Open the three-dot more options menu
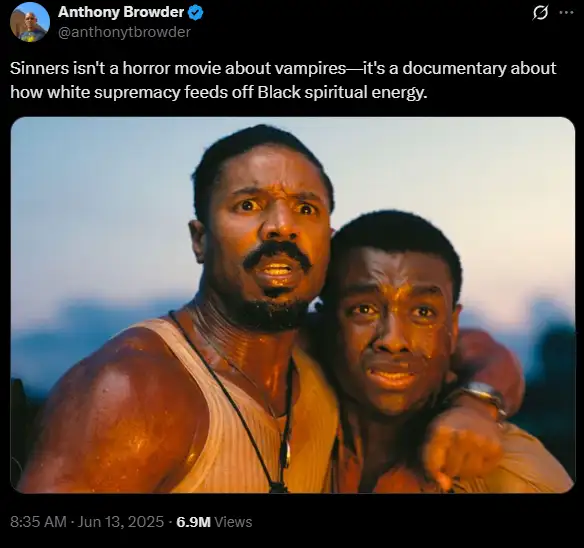Image resolution: width=584 pixels, height=548 pixels. coord(566,12)
